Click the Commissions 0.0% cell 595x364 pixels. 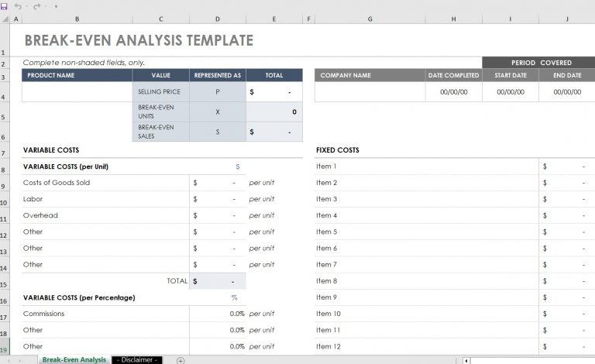click(218, 314)
